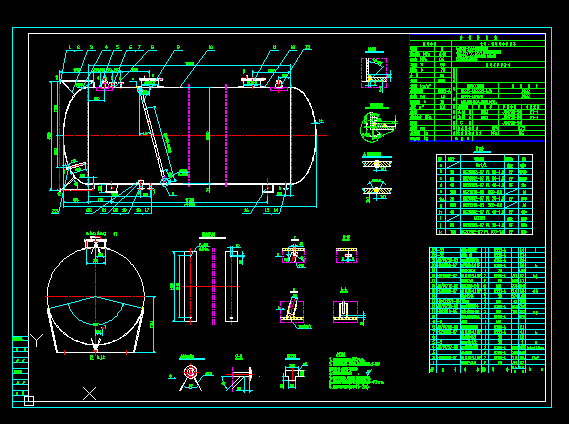
Task: Click the UCS X-axis cross marker
Action: pos(89,394)
